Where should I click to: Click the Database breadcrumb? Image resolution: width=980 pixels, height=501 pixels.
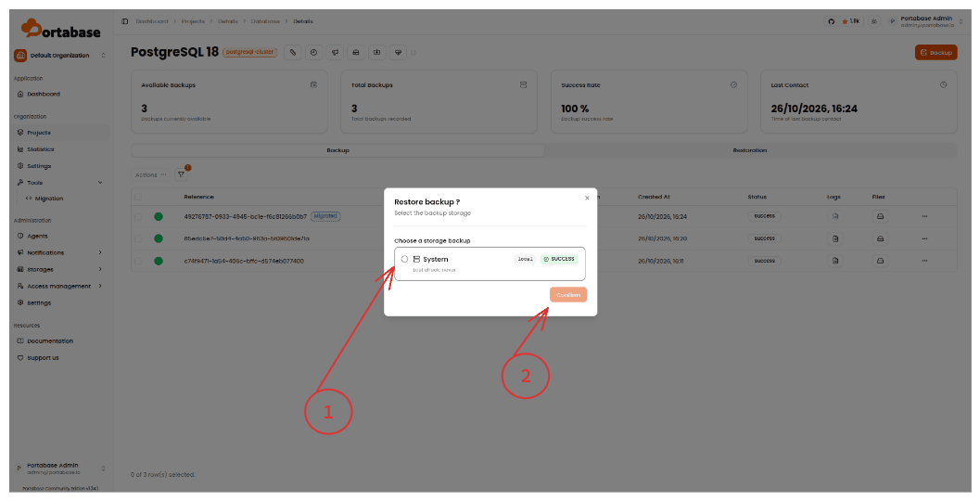click(265, 21)
